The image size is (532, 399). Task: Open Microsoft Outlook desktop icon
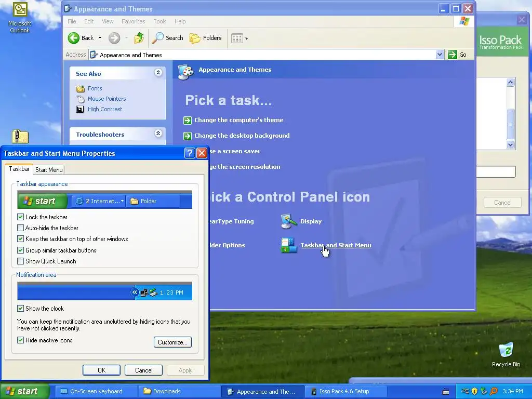tap(20, 9)
